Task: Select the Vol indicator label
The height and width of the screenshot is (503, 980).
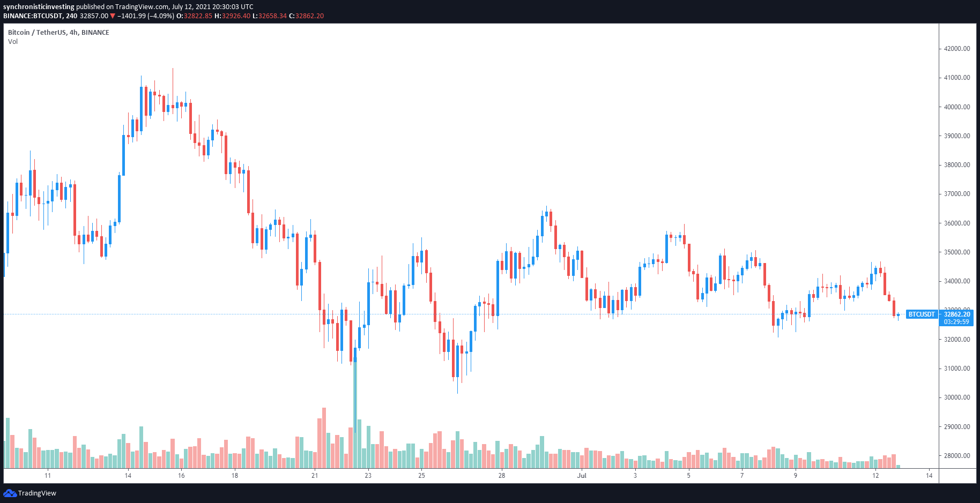Action: click(13, 42)
